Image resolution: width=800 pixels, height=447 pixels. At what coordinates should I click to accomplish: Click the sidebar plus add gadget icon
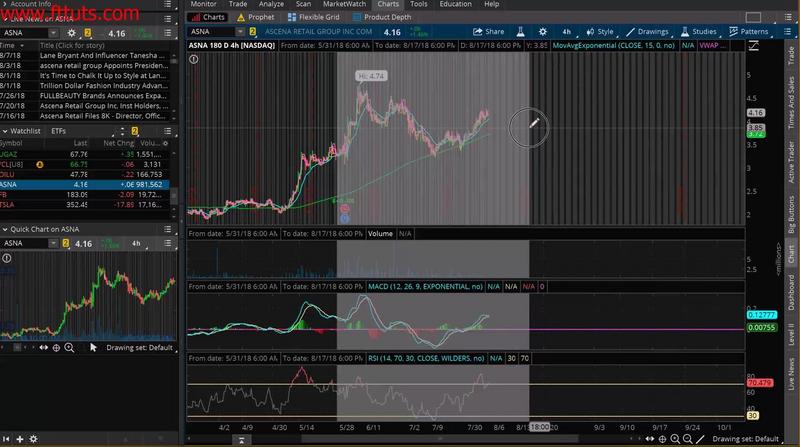pyautogui.click(x=20, y=439)
